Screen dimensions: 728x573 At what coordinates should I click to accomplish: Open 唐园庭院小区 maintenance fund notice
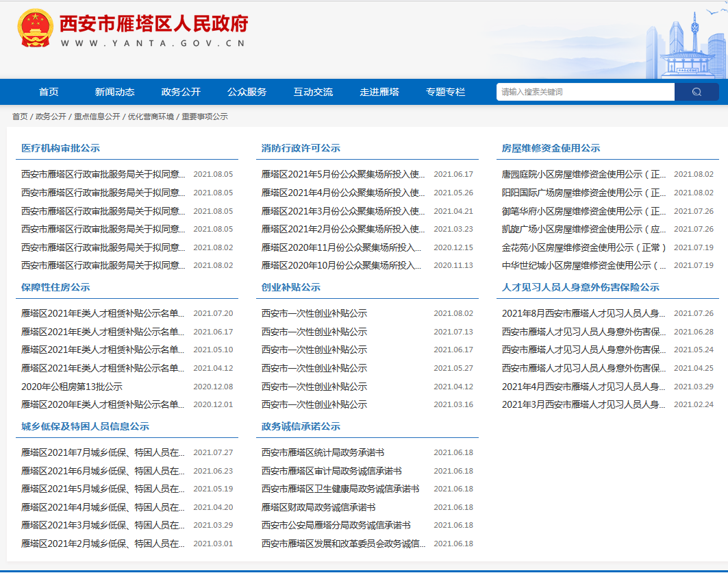(x=583, y=174)
